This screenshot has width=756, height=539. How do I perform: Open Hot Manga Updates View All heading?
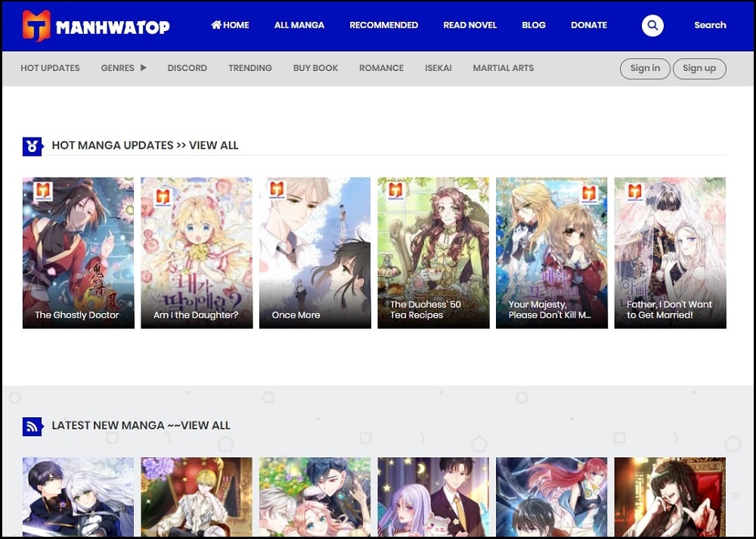pos(144,145)
